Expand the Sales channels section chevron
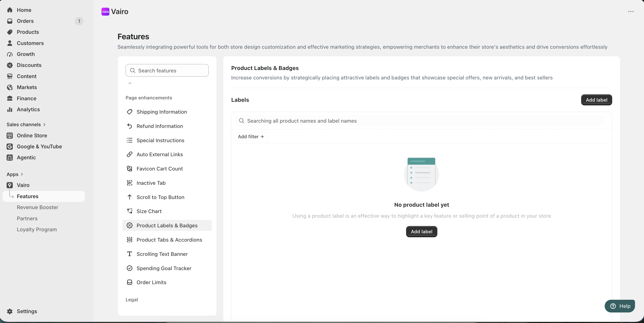The image size is (644, 323). 45,124
